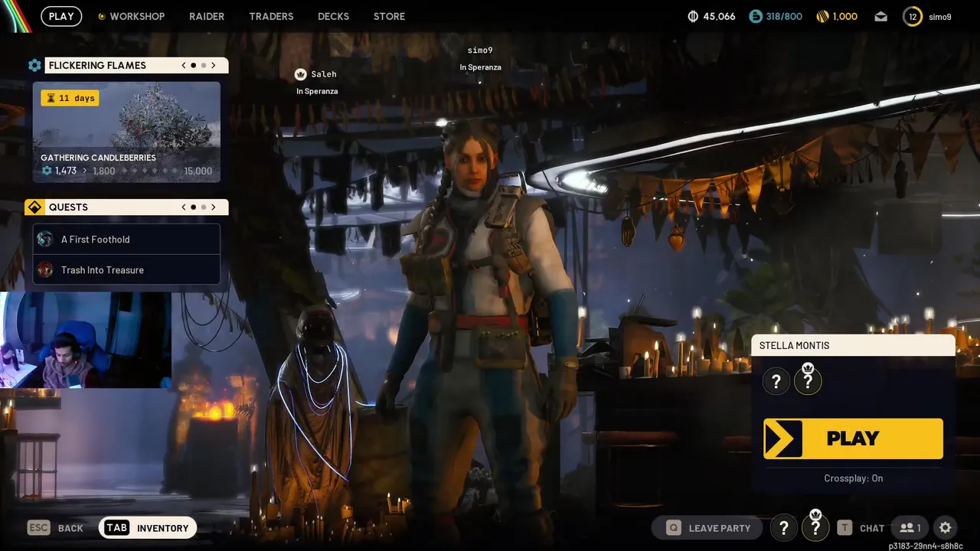Viewport: 980px width, 551px height.
Task: Open the level 12 profile badge
Action: pyautogui.click(x=913, y=16)
